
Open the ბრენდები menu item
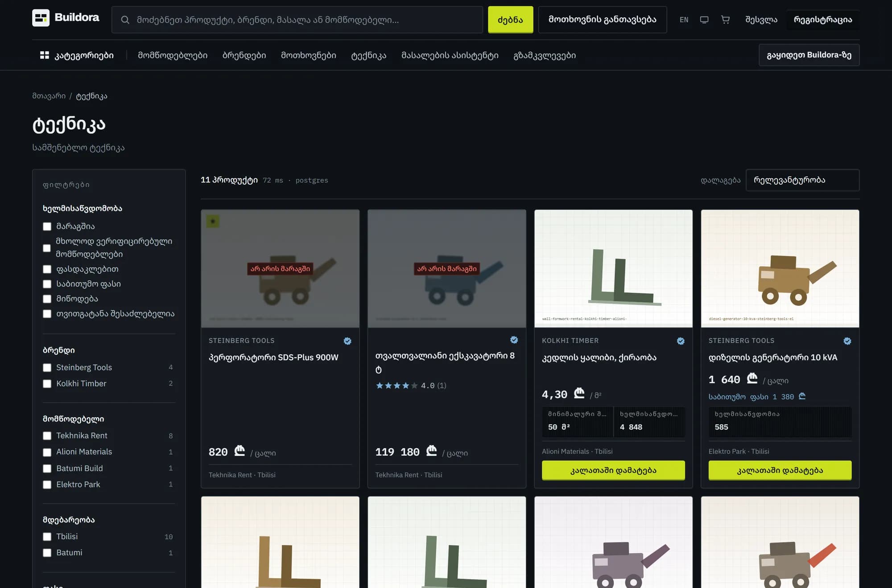(244, 55)
